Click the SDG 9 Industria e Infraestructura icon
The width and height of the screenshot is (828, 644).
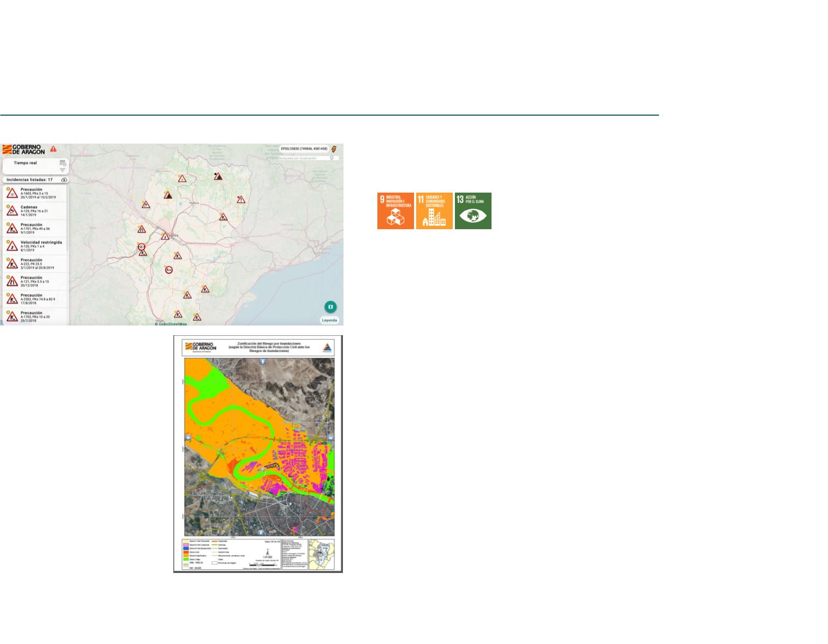(396, 211)
